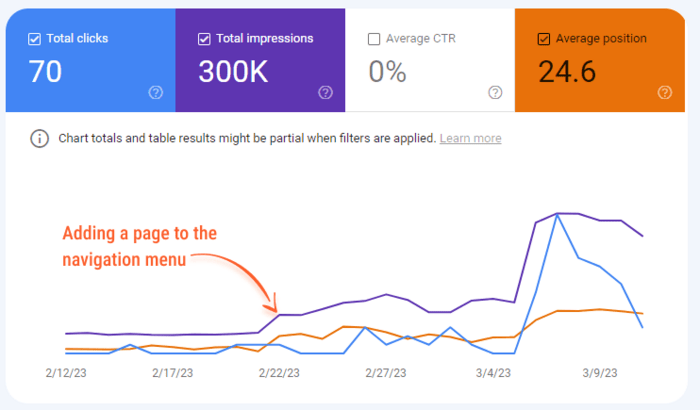The image size is (700, 410).
Task: Click the 2/22/23 date label on axis
Action: tap(283, 373)
